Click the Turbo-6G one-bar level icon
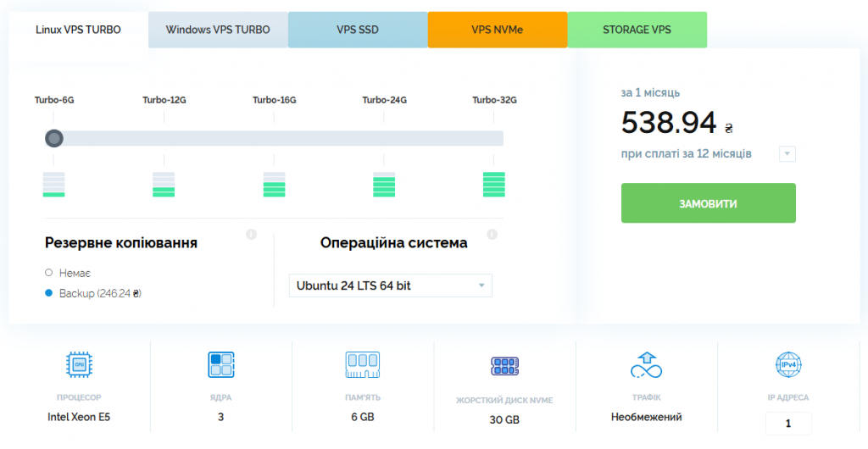This screenshot has width=868, height=449. tap(53, 185)
